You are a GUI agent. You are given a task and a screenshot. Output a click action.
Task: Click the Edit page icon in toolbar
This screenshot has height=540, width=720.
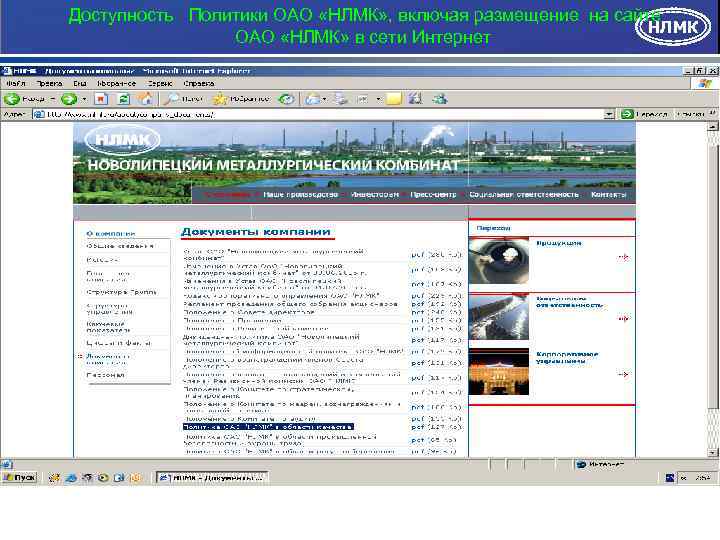pyautogui.click(x=363, y=99)
